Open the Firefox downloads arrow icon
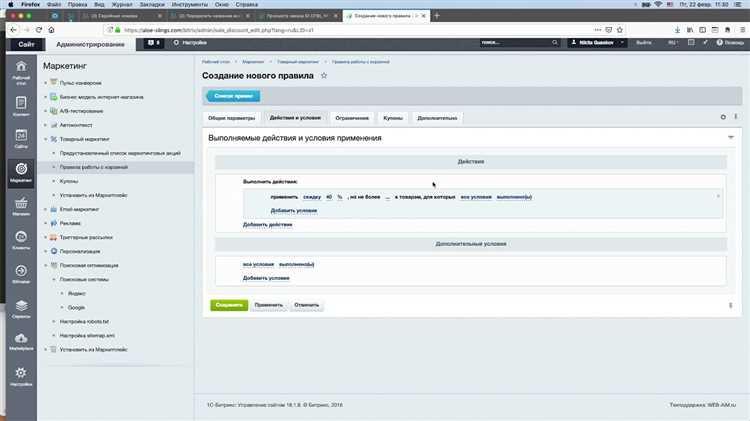Screen dimensions: 750x421 [677, 30]
